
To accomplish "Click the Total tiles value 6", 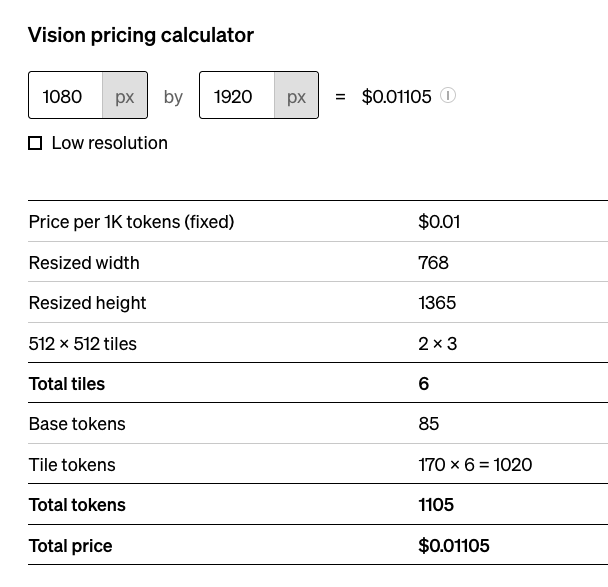I will point(424,384).
